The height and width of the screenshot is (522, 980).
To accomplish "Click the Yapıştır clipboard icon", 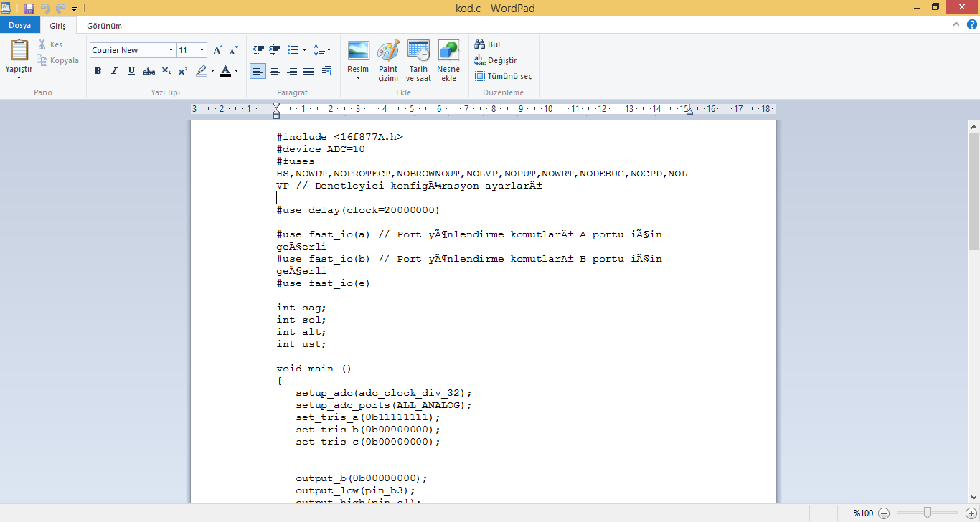I will point(19,50).
